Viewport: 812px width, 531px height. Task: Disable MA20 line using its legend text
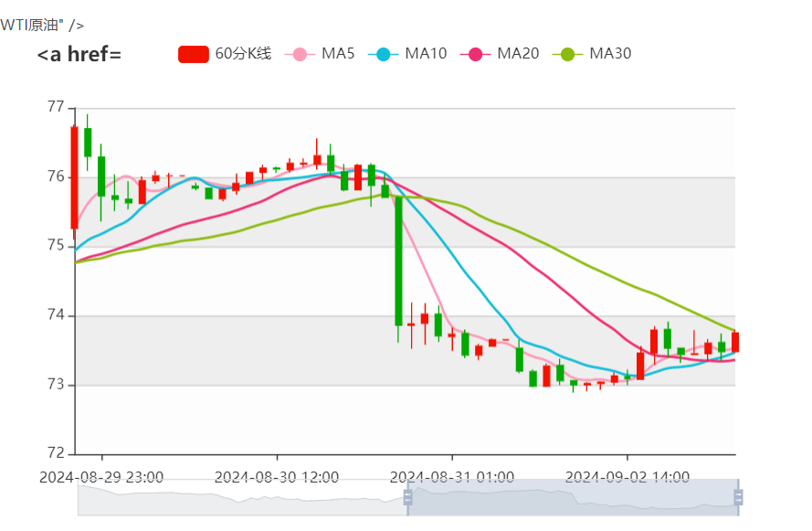click(x=518, y=54)
